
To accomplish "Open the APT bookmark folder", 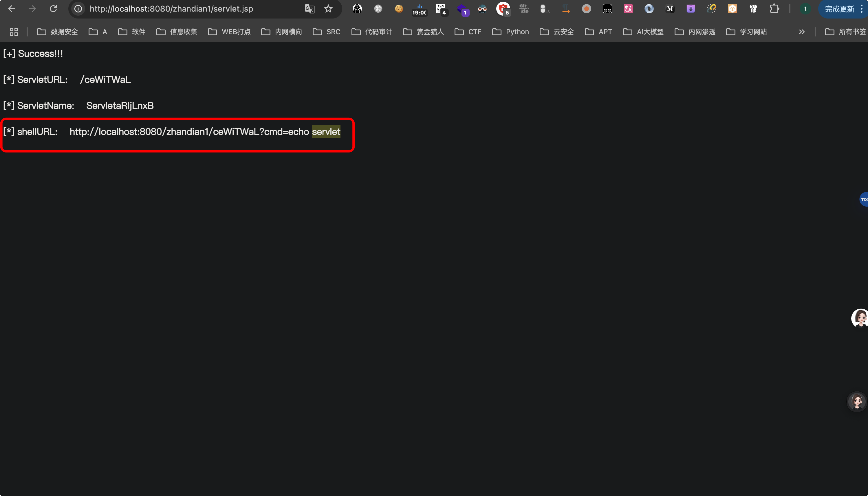I will pyautogui.click(x=598, y=32).
